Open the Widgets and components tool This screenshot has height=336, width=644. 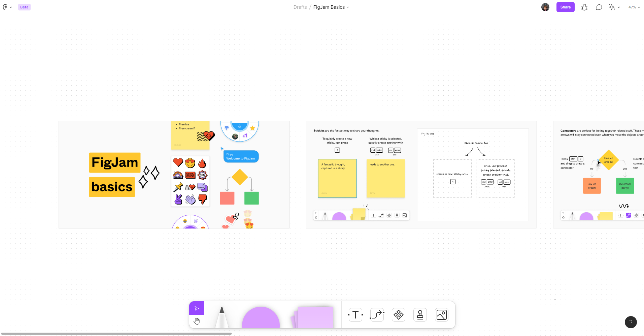coord(399,315)
